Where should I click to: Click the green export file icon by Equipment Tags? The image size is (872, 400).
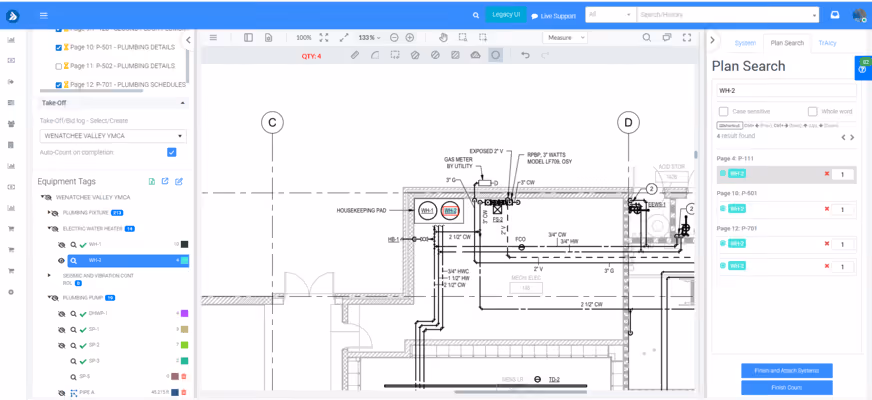pyautogui.click(x=152, y=181)
